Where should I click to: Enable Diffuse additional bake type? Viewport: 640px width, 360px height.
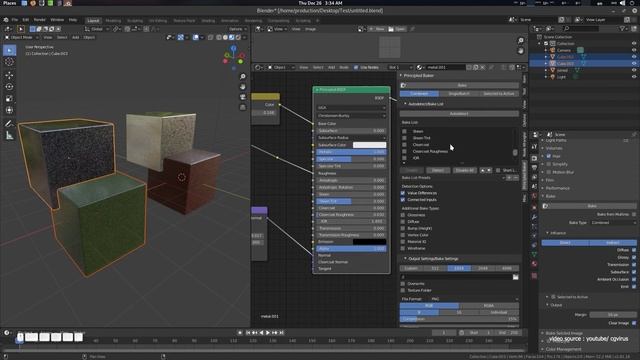[x=403, y=222]
